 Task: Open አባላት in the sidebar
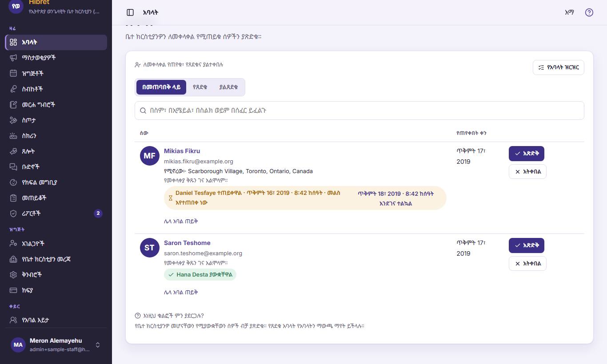[56, 42]
